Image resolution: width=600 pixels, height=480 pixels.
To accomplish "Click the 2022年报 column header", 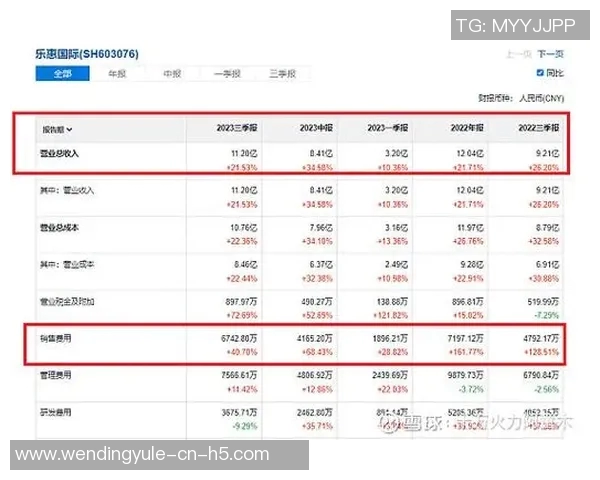I will point(467,128).
